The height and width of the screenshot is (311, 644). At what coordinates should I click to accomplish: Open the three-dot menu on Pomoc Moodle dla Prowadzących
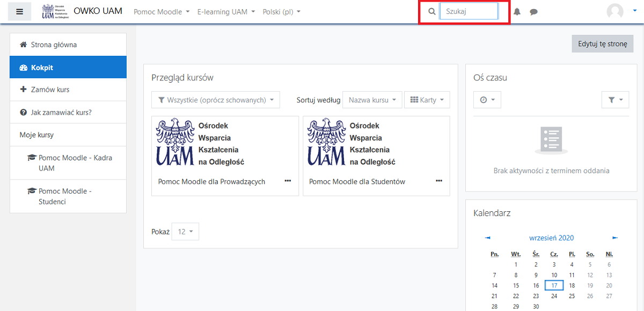tap(288, 181)
